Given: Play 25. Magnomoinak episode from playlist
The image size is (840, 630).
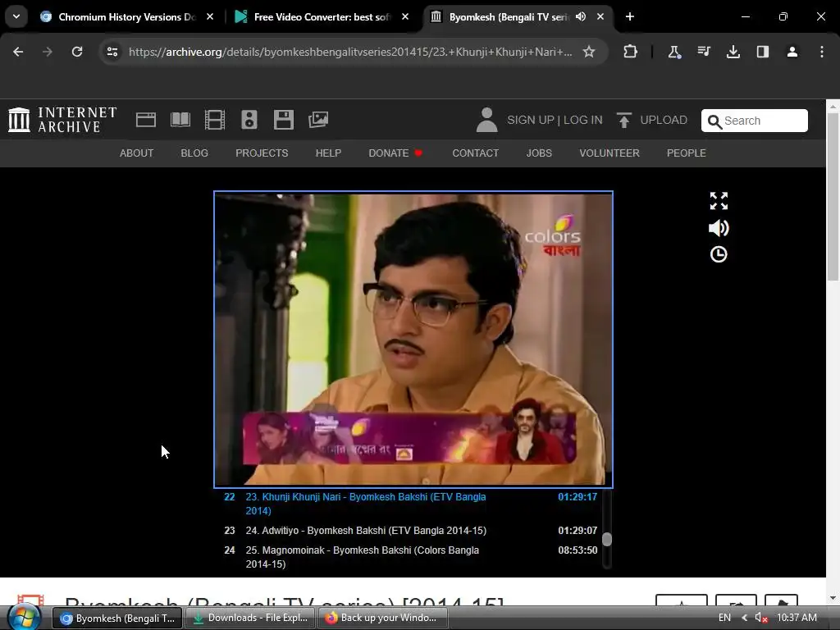Looking at the screenshot, I should point(410,557).
